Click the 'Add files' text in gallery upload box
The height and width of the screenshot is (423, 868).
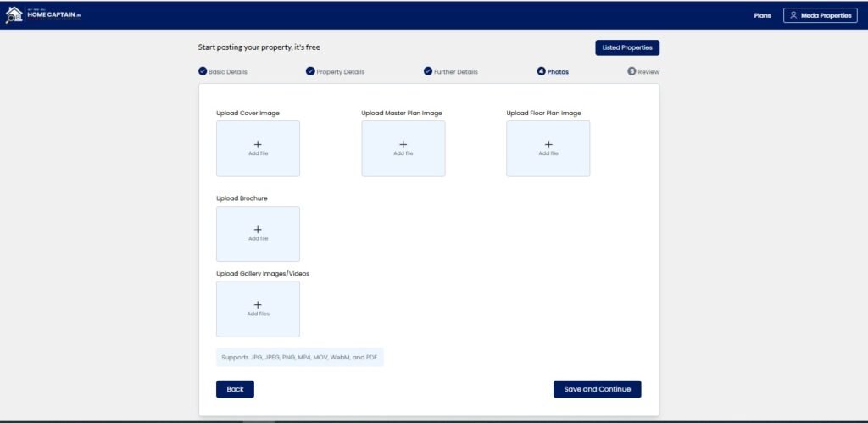pyautogui.click(x=258, y=314)
